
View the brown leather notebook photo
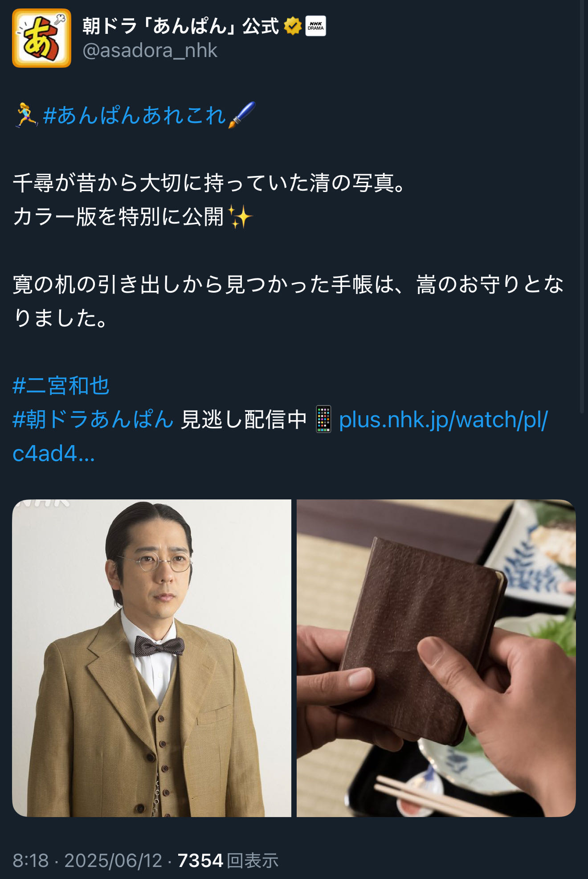[x=436, y=658]
